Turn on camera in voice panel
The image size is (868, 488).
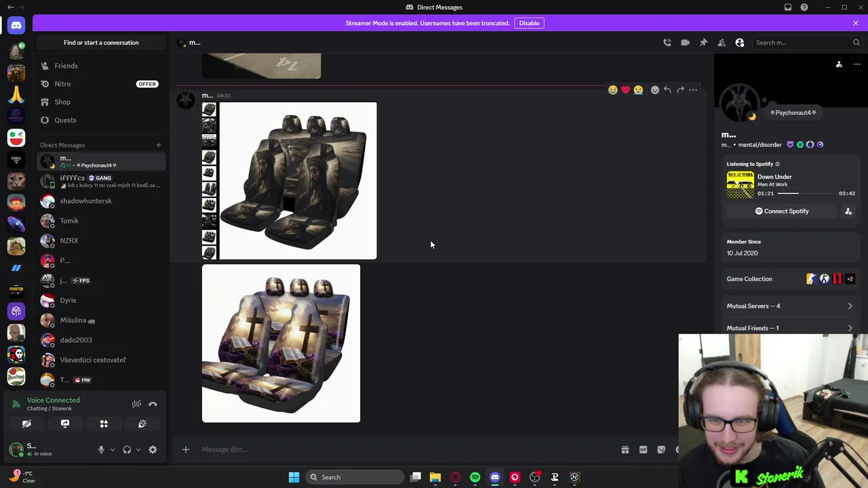click(26, 424)
